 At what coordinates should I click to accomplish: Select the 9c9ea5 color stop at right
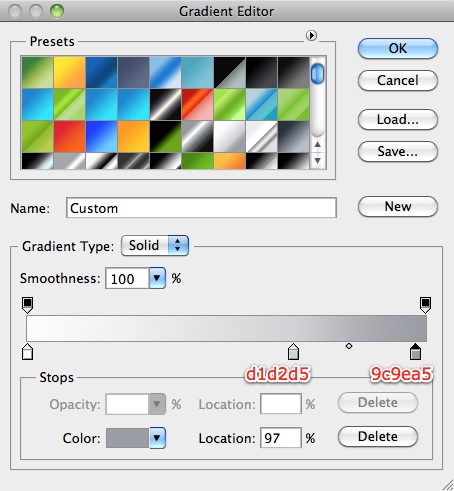(x=415, y=352)
